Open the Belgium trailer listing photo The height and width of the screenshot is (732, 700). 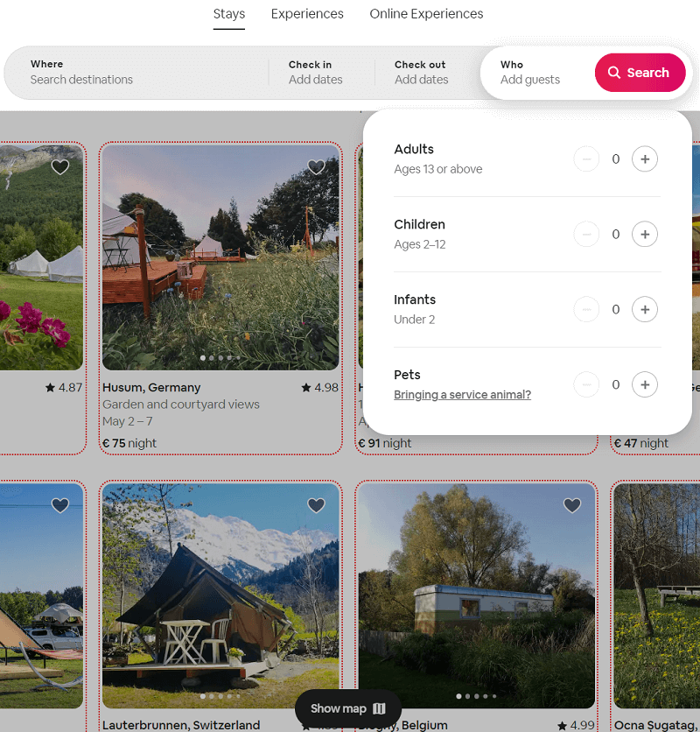[x=477, y=595]
